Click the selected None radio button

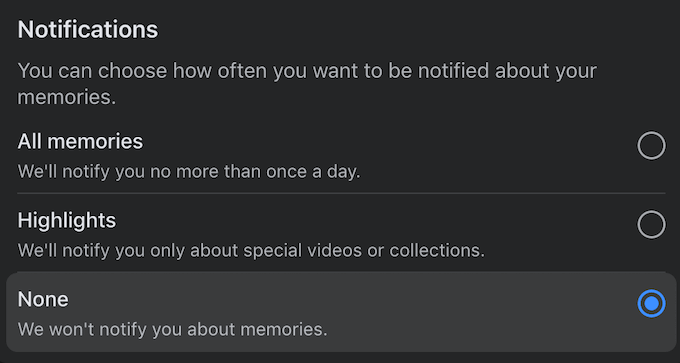click(x=651, y=303)
